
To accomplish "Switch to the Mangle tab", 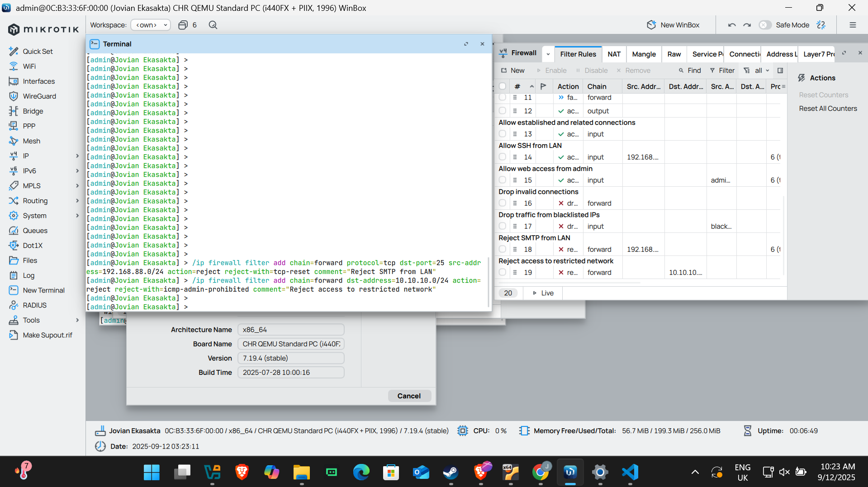I will click(x=644, y=54).
